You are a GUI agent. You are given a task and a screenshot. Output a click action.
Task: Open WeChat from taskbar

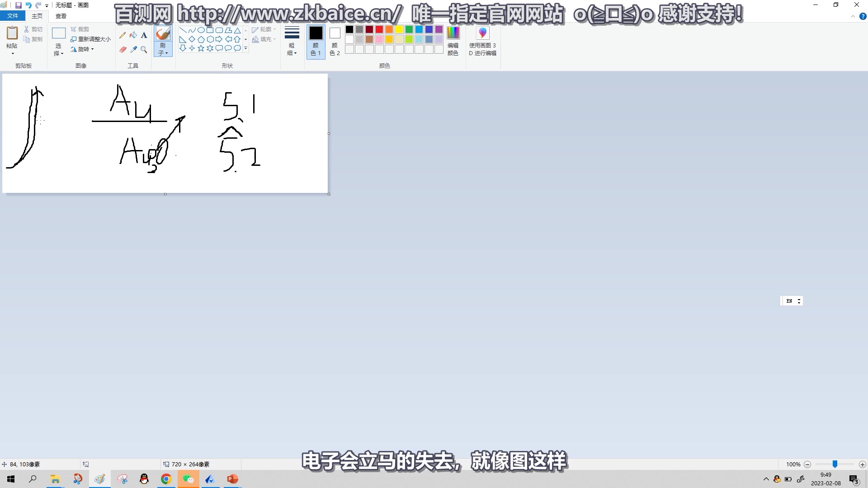(x=188, y=479)
